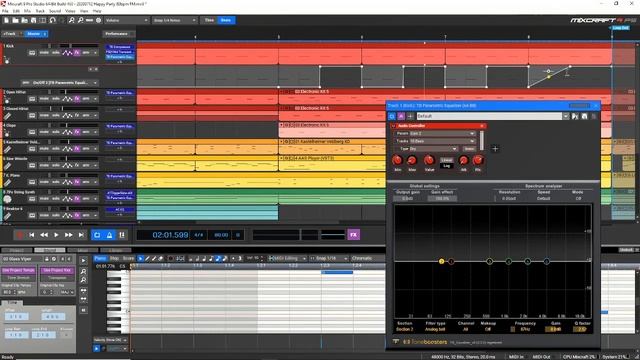The height and width of the screenshot is (360, 640).
Task: Arm the Kick track for recording
Action: [x=86, y=53]
